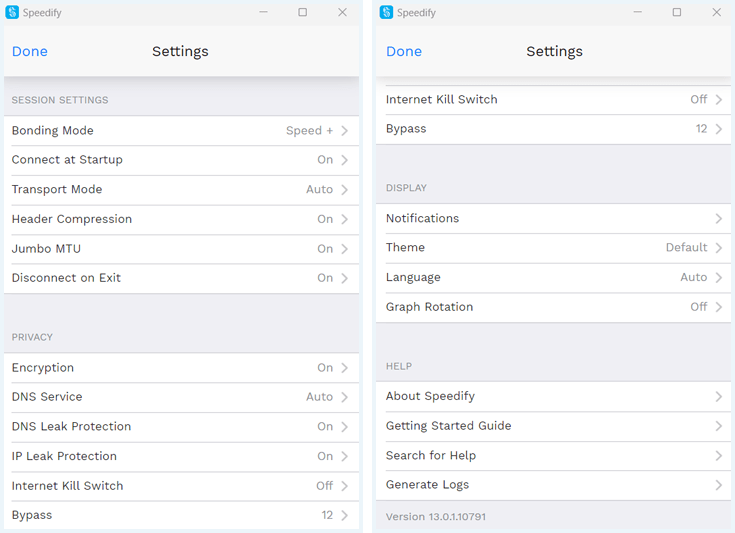Click the chevron for left window Kill Switch
The width and height of the screenshot is (735, 533).
coord(345,486)
